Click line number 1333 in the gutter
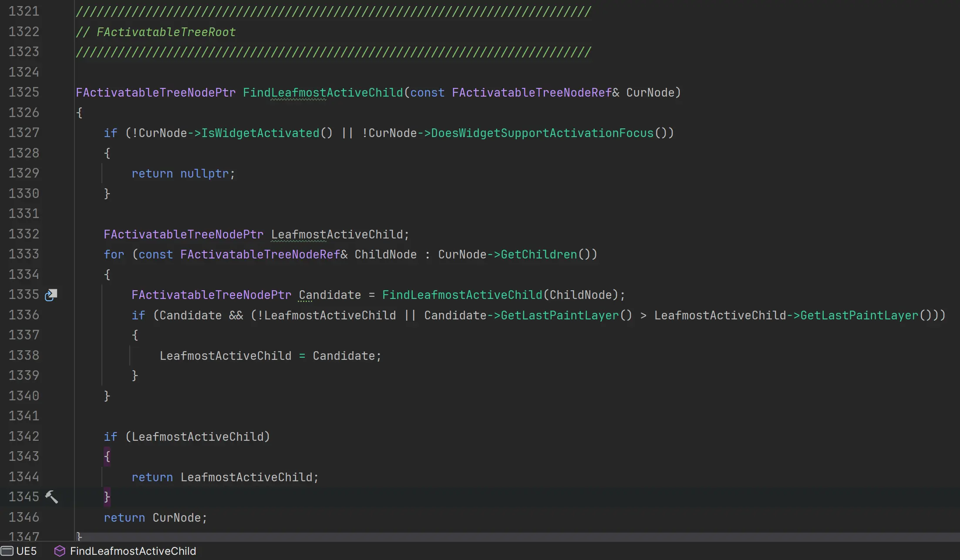 pos(24,254)
